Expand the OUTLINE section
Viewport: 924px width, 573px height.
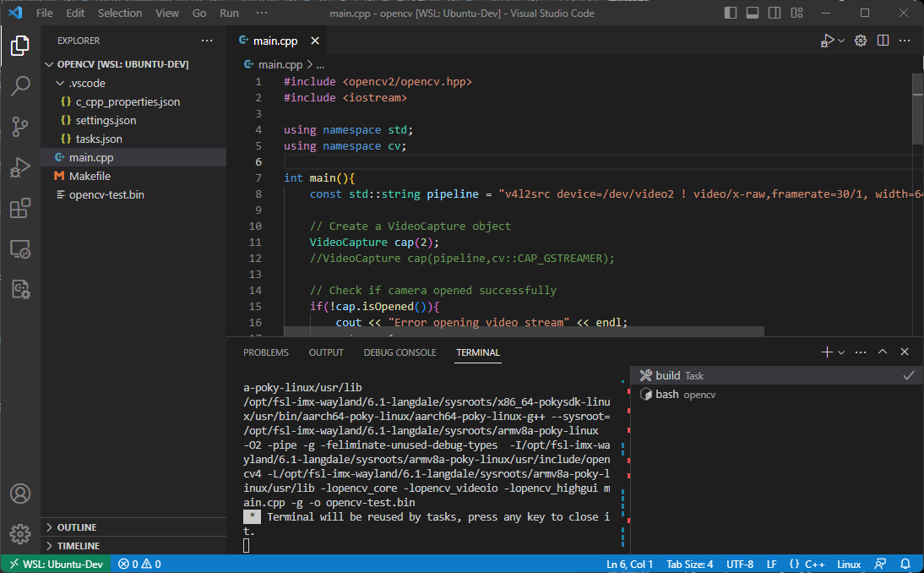(x=133, y=527)
